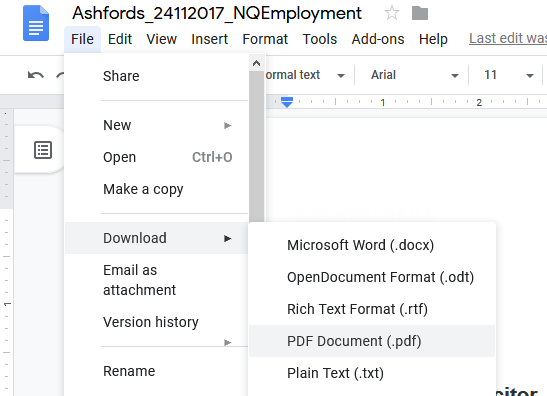The height and width of the screenshot is (396, 547).
Task: Click the Google Docs home icon
Action: pos(36,23)
